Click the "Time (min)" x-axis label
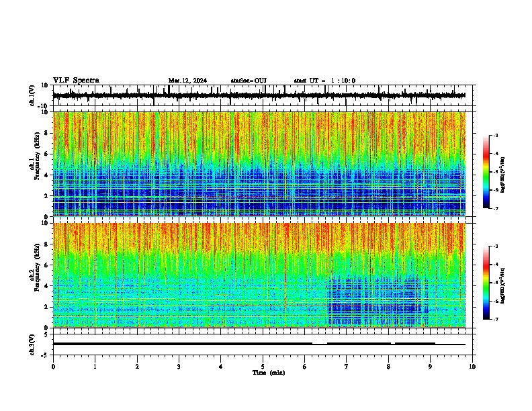Screen dimensions: 532x411 [269, 373]
